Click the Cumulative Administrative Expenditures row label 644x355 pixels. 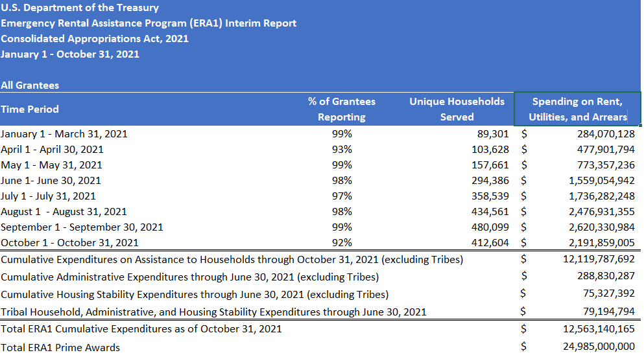coord(190,277)
